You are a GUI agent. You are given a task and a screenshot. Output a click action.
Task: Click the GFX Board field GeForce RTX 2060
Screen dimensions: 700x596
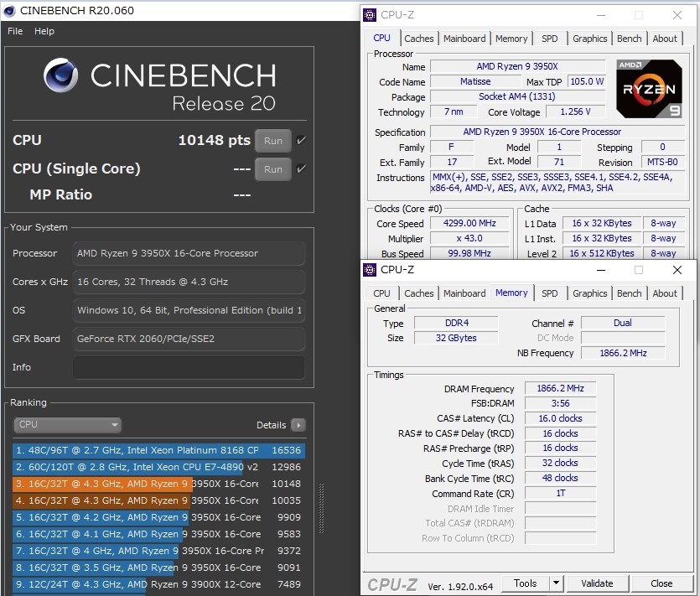(189, 339)
